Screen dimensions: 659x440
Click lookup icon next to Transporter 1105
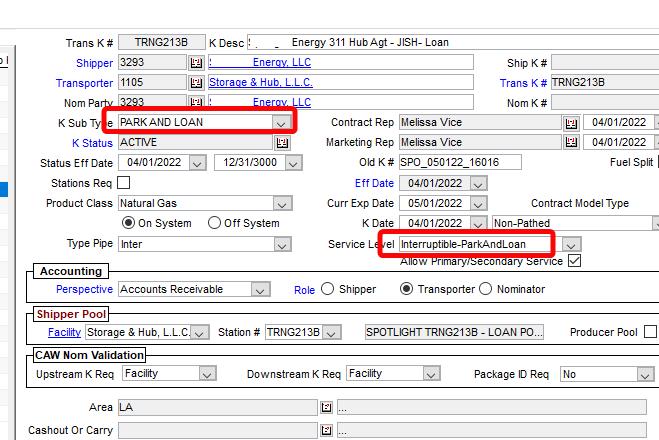coord(196,83)
